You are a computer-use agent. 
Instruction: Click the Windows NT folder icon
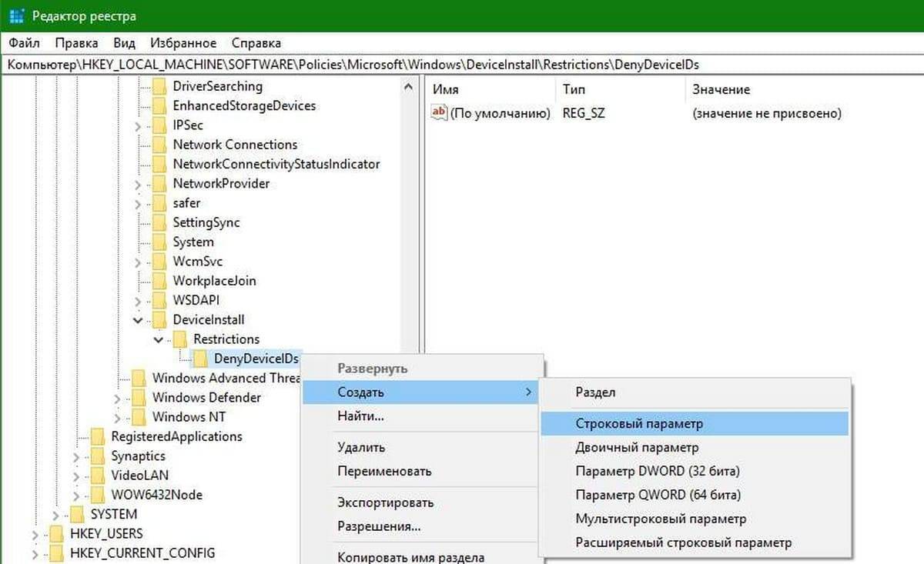pyautogui.click(x=139, y=417)
